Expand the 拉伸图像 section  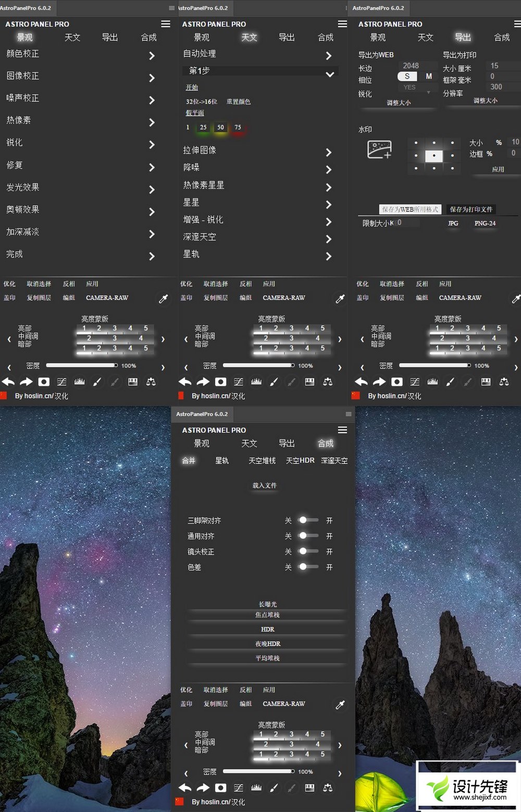(260, 150)
